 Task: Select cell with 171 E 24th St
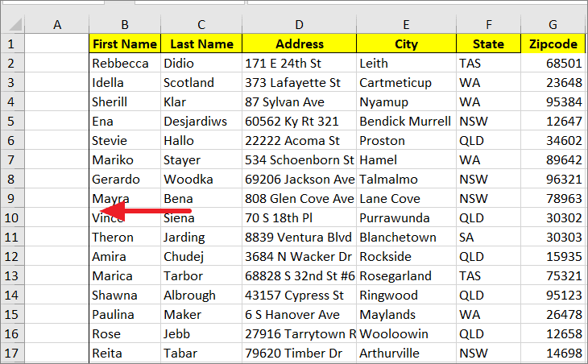coord(300,64)
